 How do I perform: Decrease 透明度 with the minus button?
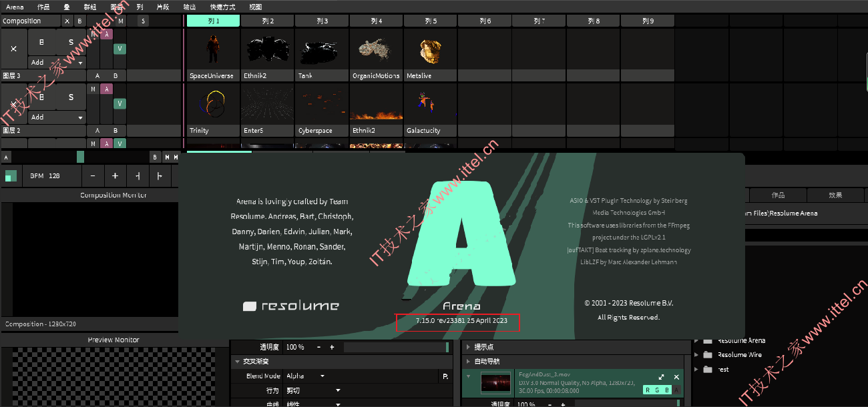click(x=319, y=348)
